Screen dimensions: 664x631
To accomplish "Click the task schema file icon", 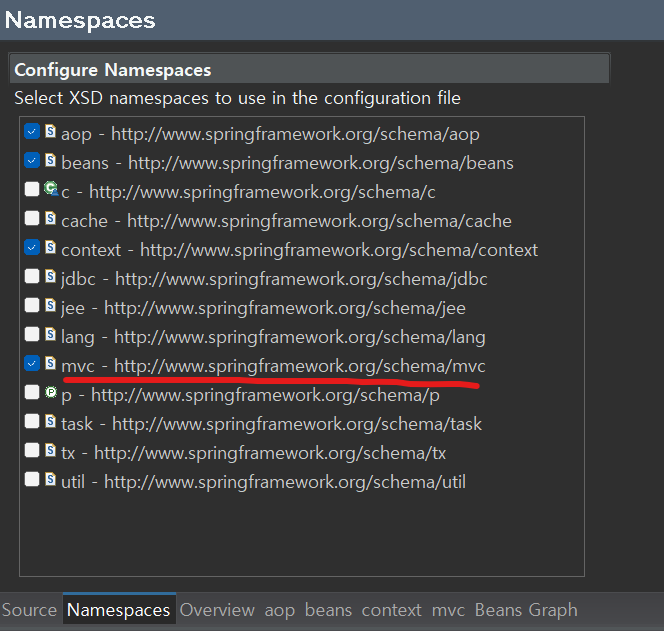I will coord(50,421).
